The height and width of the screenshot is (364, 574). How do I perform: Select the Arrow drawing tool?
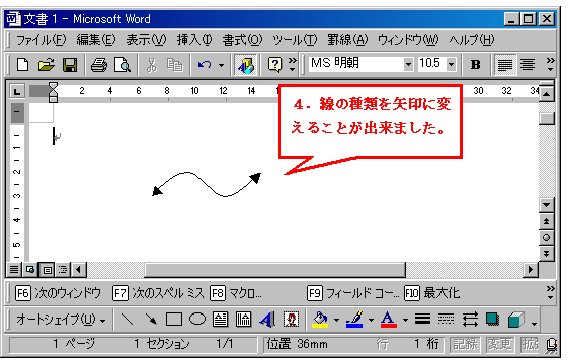tap(150, 319)
